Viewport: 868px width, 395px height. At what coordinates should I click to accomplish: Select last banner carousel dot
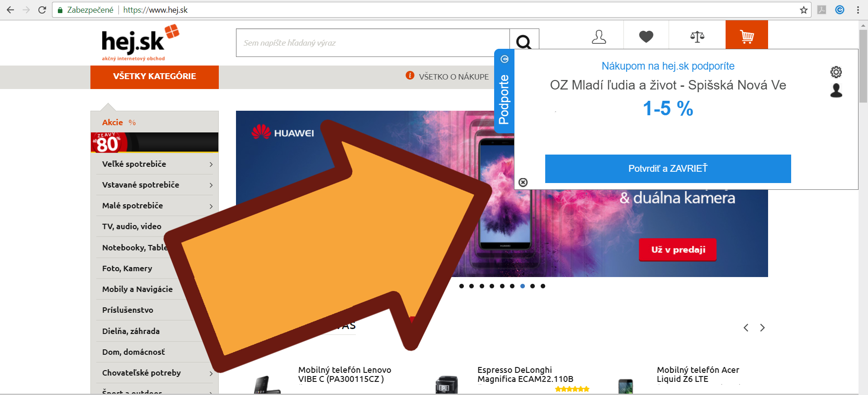(x=543, y=286)
